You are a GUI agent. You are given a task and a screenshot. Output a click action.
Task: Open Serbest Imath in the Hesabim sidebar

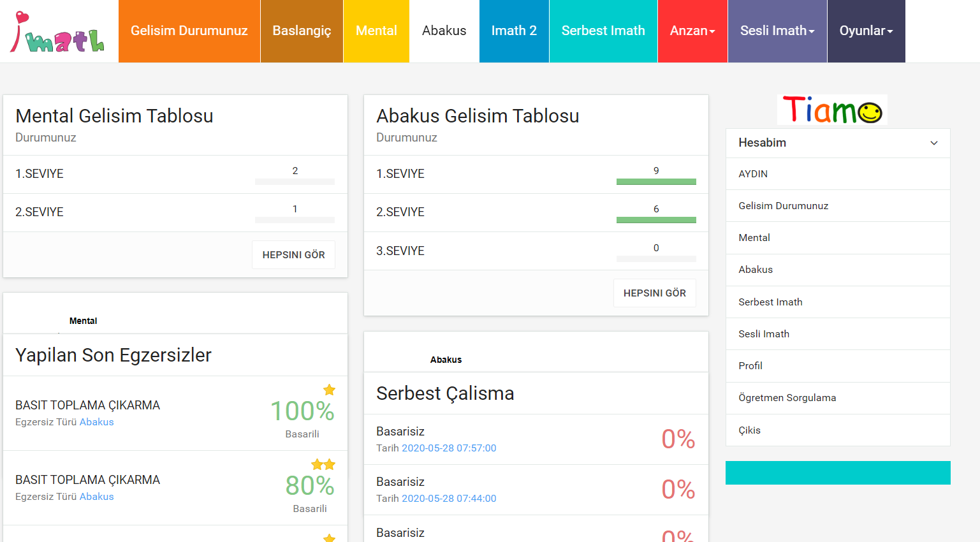(838, 302)
